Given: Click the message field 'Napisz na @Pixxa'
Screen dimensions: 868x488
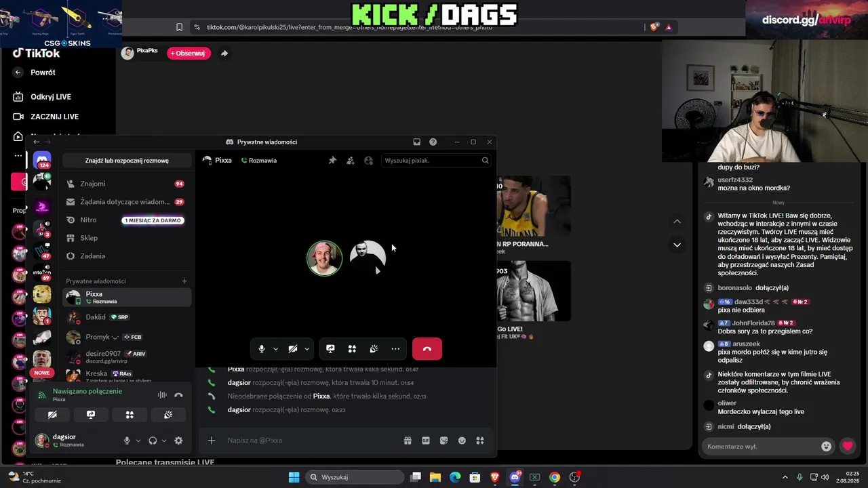Looking at the screenshot, I should click(x=311, y=441).
